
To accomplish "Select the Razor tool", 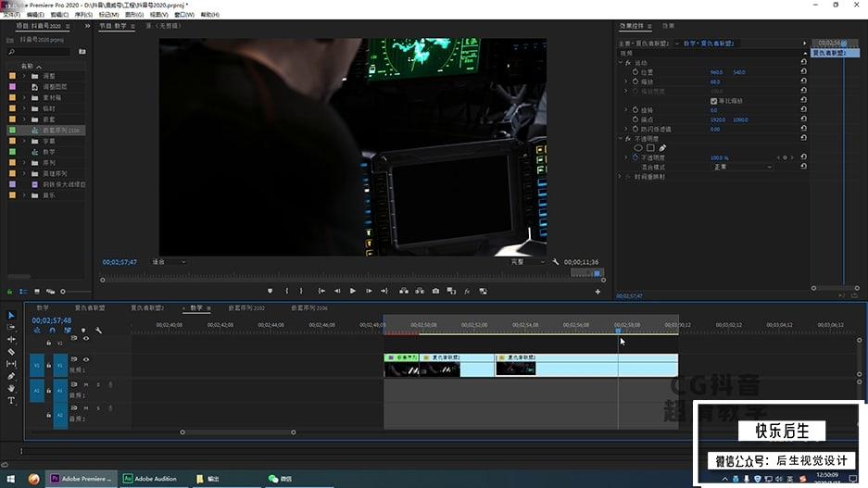I will 11,351.
